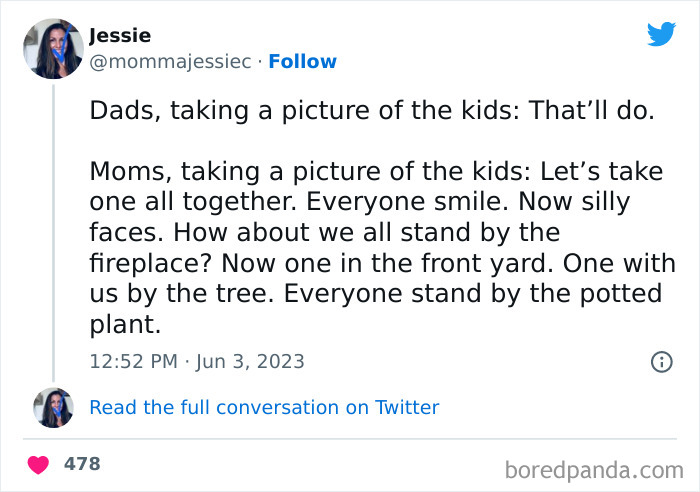700x492 pixels.
Task: Click the vertical thread line below the avatar
Action: click(53, 230)
